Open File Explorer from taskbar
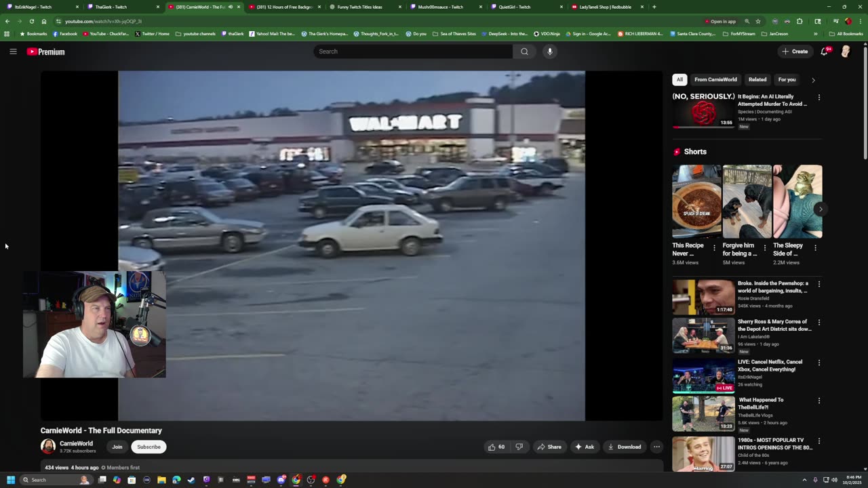868x488 pixels. (161, 480)
